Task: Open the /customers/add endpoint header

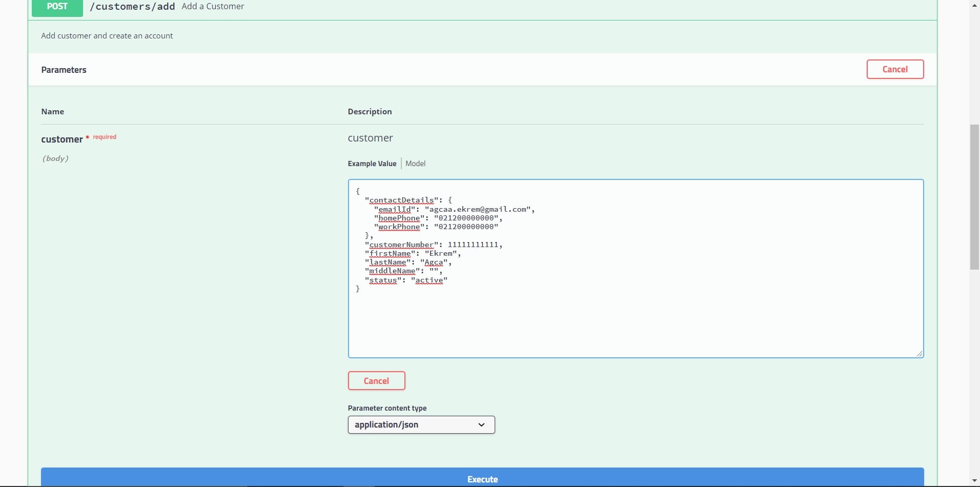Action: 133,6
